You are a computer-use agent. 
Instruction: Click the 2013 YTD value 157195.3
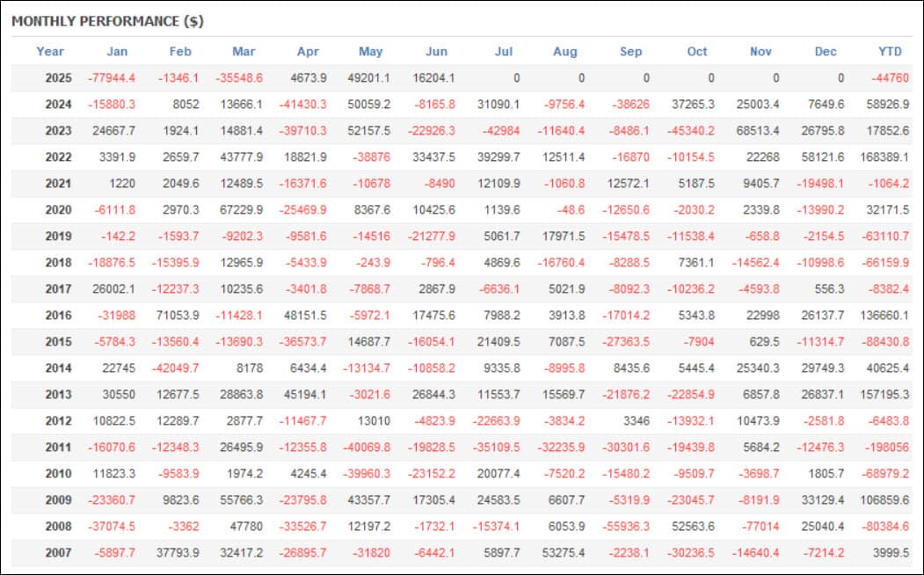[x=884, y=395]
